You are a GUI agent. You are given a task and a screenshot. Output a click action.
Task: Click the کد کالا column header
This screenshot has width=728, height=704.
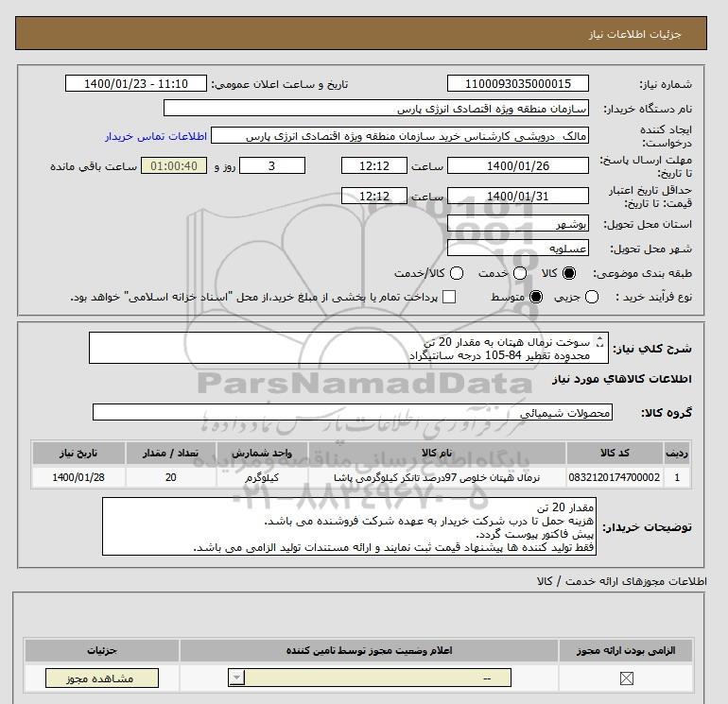click(x=615, y=453)
